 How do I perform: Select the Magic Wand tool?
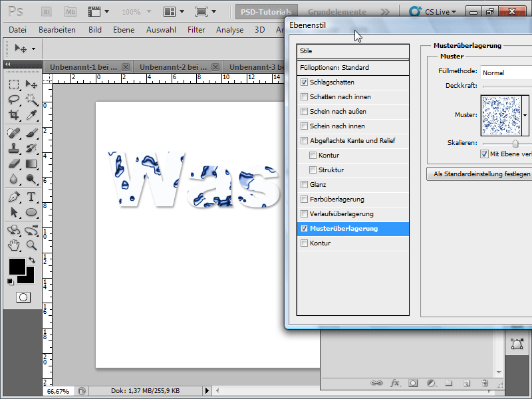31,99
